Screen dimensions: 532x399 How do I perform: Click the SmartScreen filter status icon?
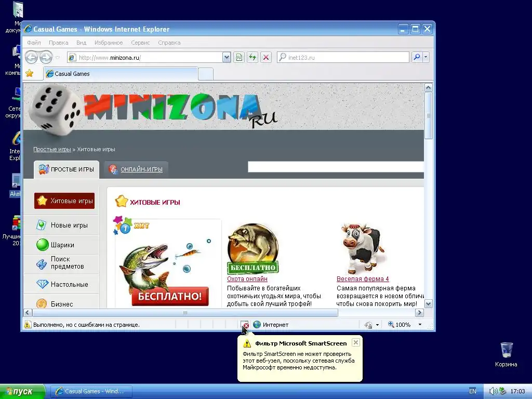pos(245,325)
